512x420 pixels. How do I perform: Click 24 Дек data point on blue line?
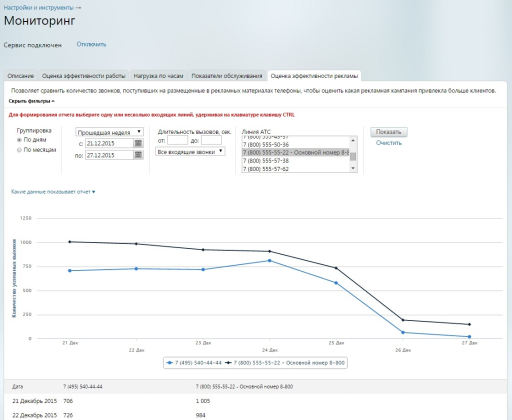click(269, 260)
